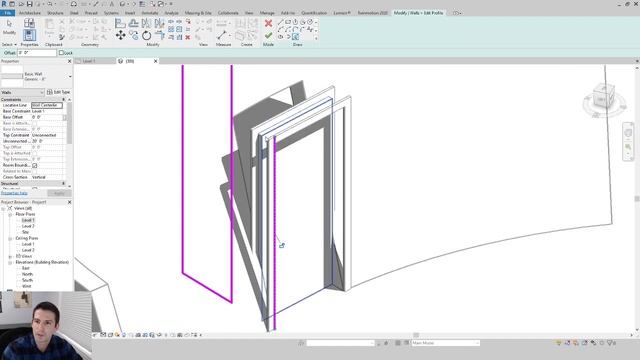Screen dimensions: 640x360
Task: Open the Manage ribbon tab
Action: pos(267,13)
